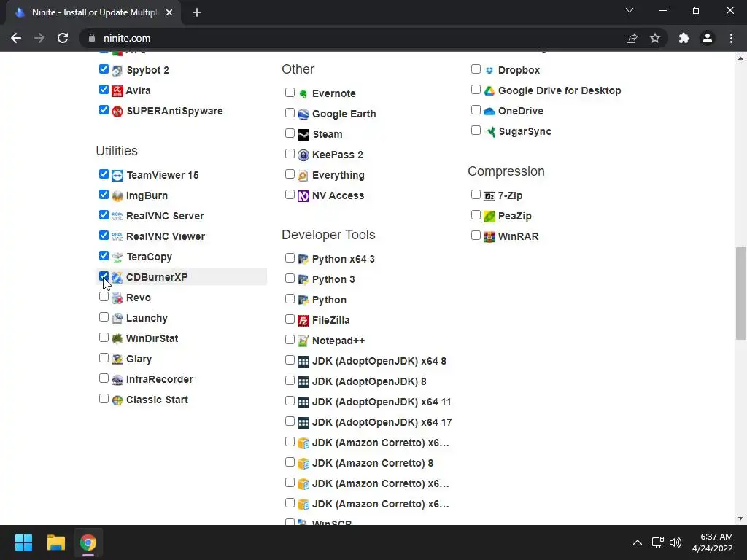The image size is (747, 560).
Task: Click the Notepad++ icon
Action: (303, 341)
